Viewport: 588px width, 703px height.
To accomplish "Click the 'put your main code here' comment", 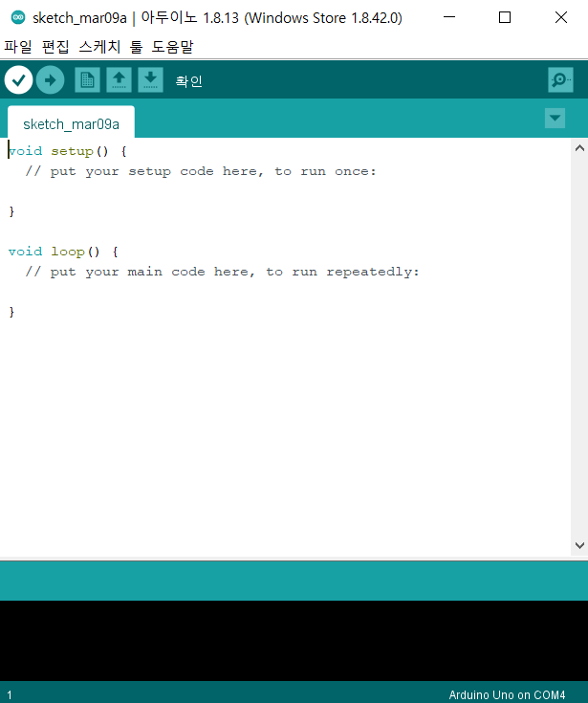I will (x=222, y=273).
